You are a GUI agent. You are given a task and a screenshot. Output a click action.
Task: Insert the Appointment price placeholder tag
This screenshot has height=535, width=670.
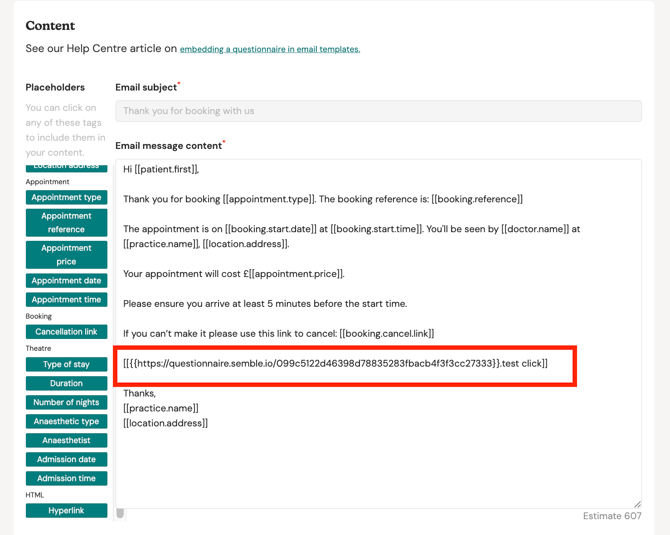[x=66, y=255]
